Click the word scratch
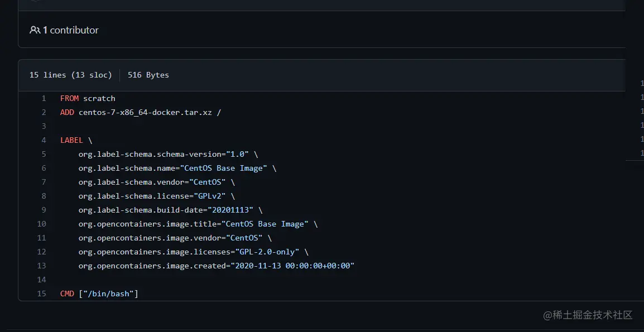 point(99,99)
